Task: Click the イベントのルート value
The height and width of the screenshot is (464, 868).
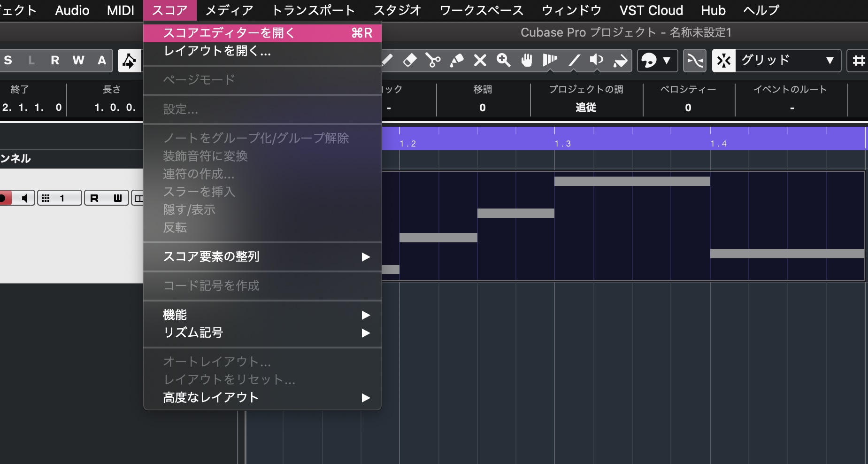Action: coord(791,108)
